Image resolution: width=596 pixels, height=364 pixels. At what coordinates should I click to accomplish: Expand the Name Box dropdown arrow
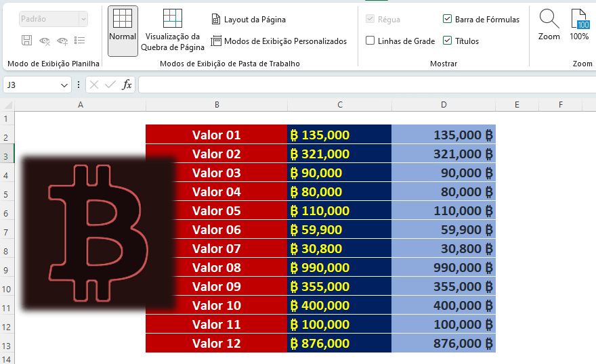tap(64, 85)
